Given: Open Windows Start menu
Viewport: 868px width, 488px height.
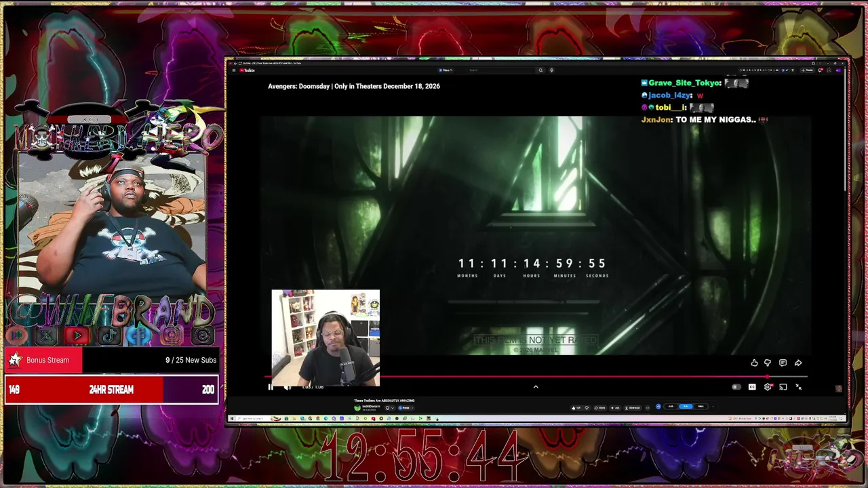Looking at the screenshot, I should [231, 418].
